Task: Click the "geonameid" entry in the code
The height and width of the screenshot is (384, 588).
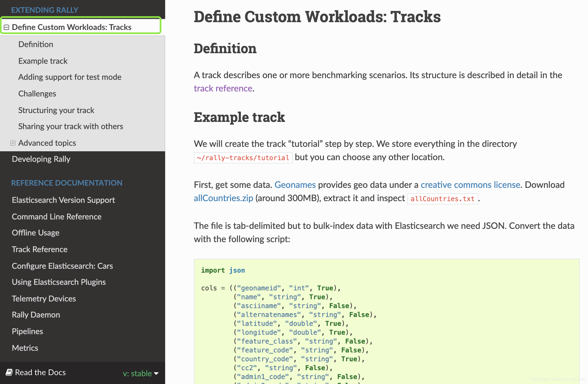Action: tap(259, 288)
